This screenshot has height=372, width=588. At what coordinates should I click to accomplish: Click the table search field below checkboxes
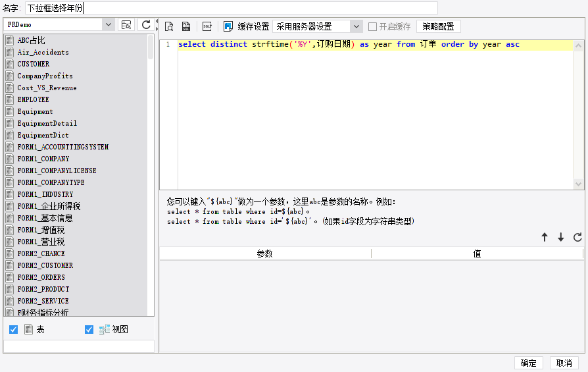(x=79, y=346)
